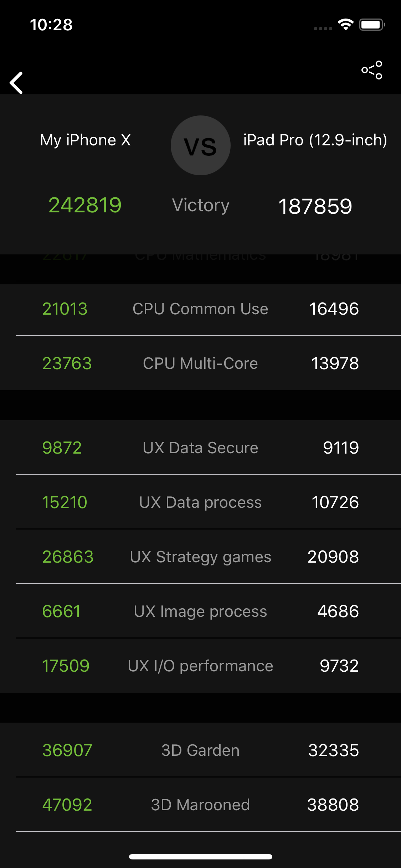Tap the back arrow icon
The height and width of the screenshot is (868, 401).
16,83
